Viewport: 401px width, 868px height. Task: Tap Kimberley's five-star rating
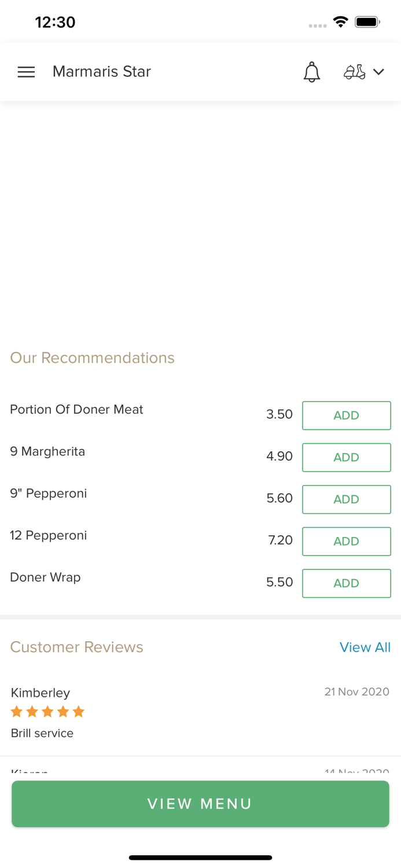(47, 712)
